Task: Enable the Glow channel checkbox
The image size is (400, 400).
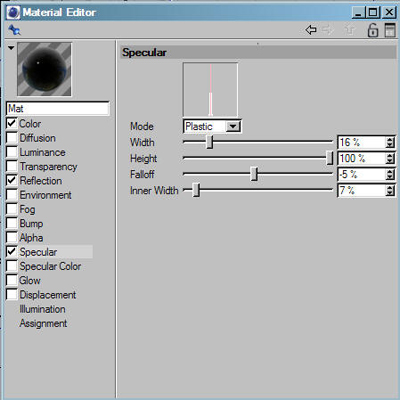Action: [x=12, y=280]
